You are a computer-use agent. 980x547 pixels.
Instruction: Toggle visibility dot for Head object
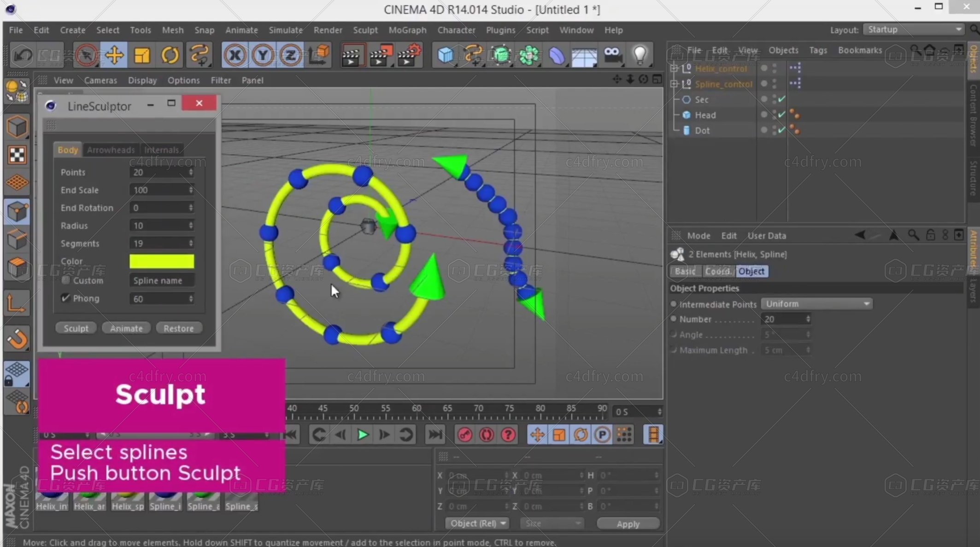[x=764, y=115]
